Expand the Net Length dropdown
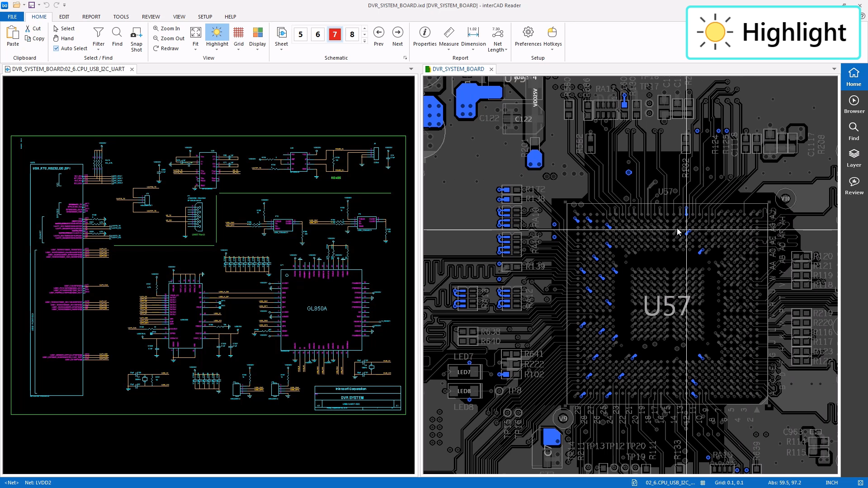The height and width of the screenshot is (488, 868). (x=506, y=50)
